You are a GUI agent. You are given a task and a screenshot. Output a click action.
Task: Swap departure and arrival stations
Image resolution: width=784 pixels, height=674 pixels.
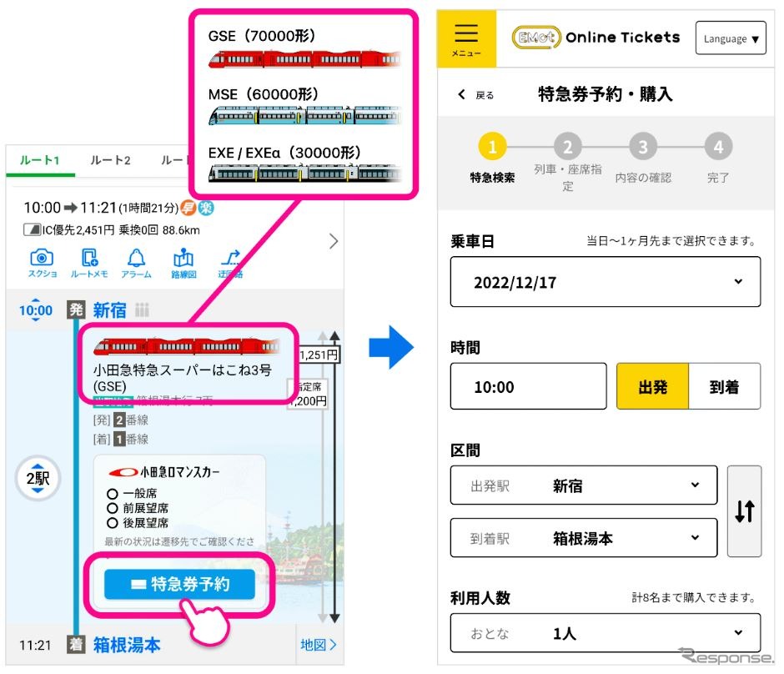click(745, 511)
